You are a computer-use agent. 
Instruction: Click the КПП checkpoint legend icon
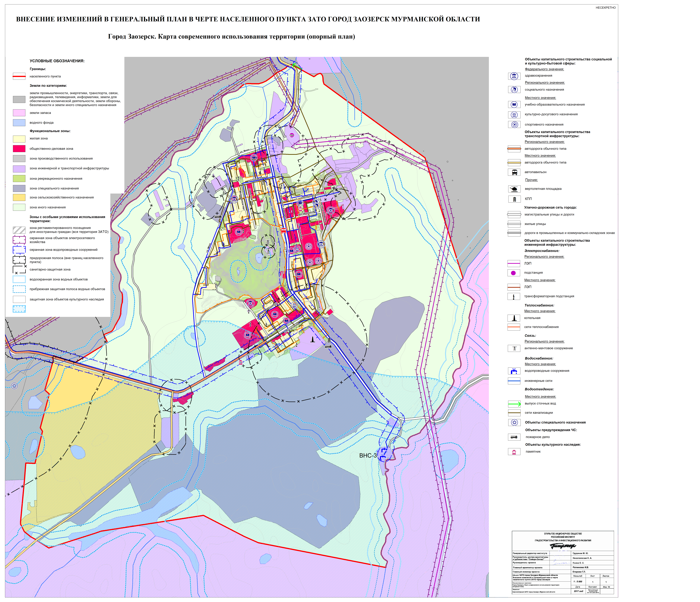coord(514,199)
